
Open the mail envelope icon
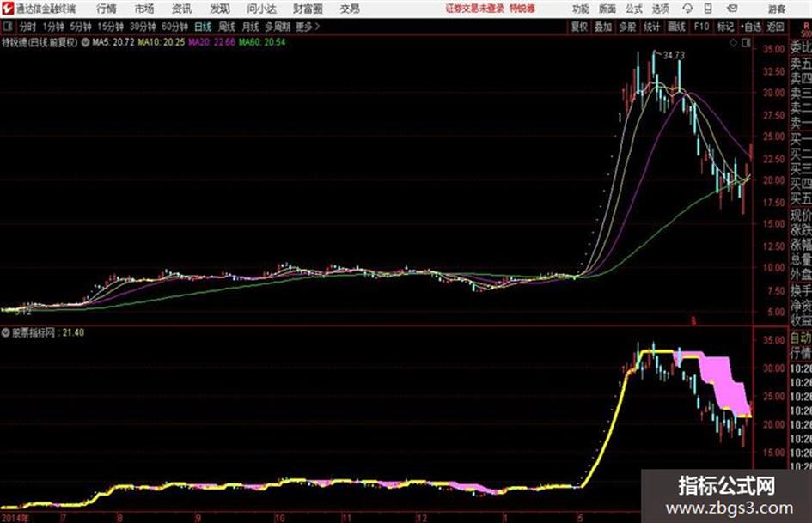pos(732,9)
